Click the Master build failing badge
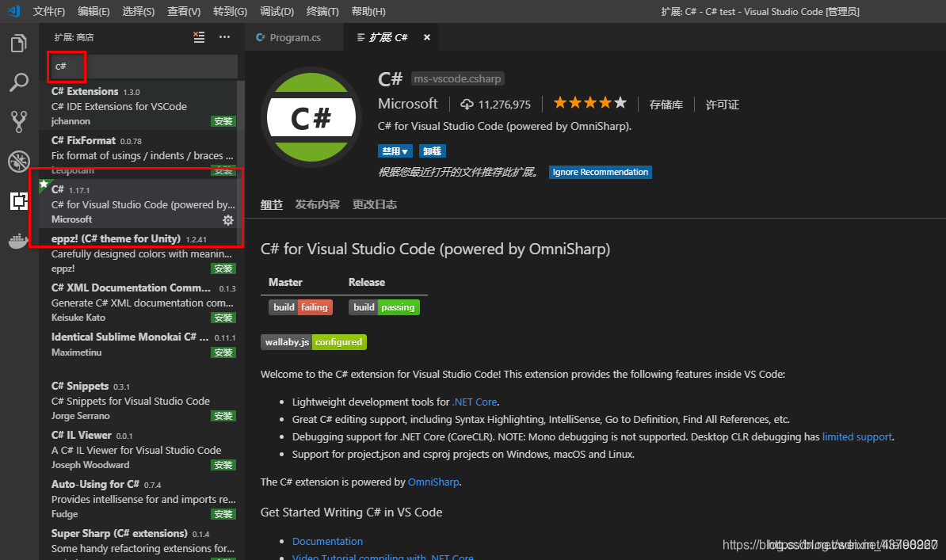The image size is (946, 560). coord(300,307)
